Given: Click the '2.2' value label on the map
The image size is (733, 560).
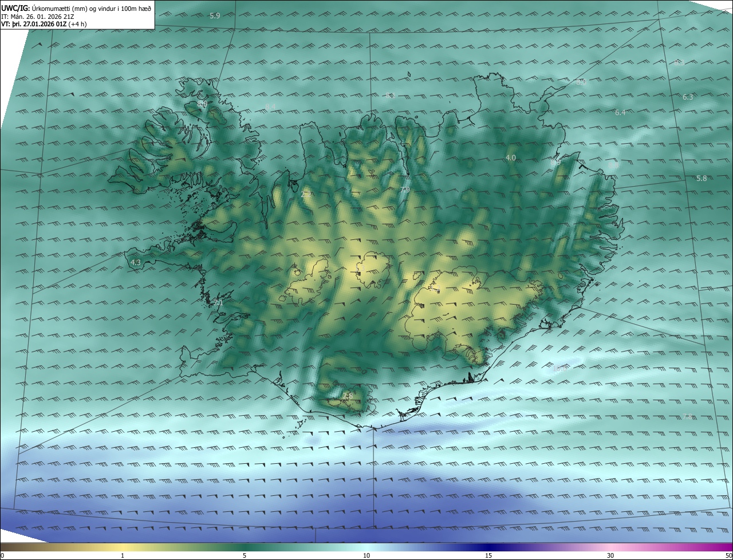Looking at the screenshot, I should click(x=306, y=195).
